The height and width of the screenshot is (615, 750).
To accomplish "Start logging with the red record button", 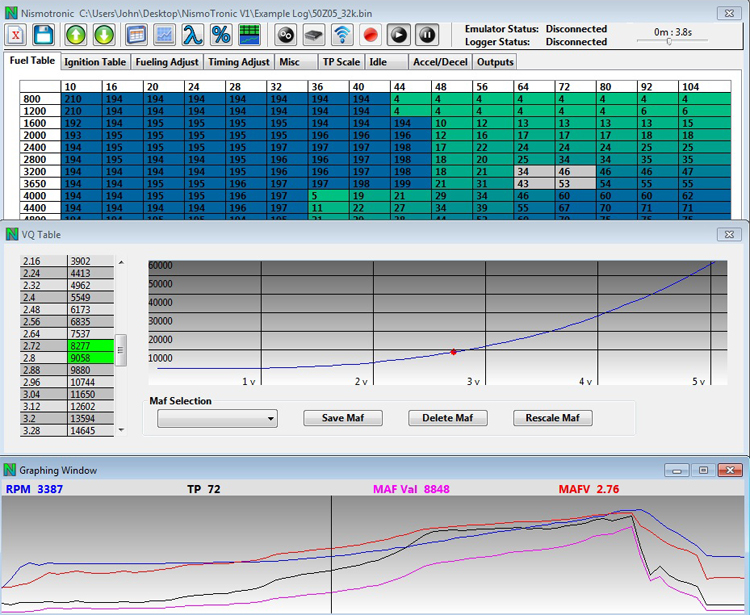I will pos(370,35).
